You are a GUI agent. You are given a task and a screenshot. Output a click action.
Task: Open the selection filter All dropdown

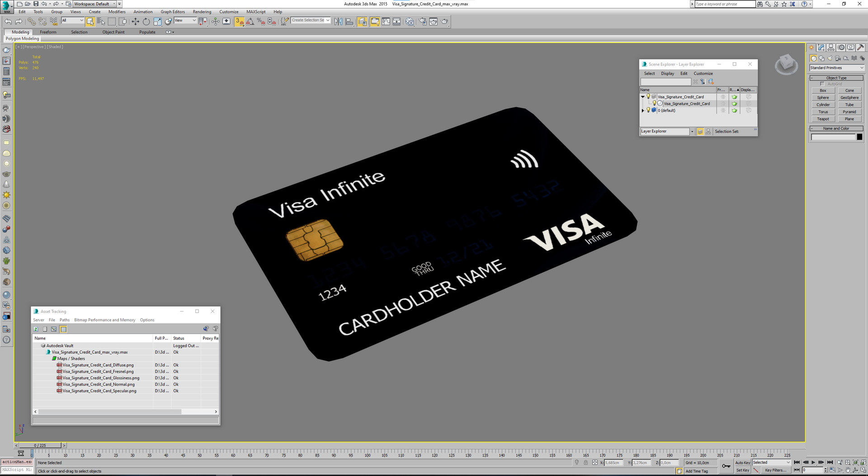(x=72, y=20)
